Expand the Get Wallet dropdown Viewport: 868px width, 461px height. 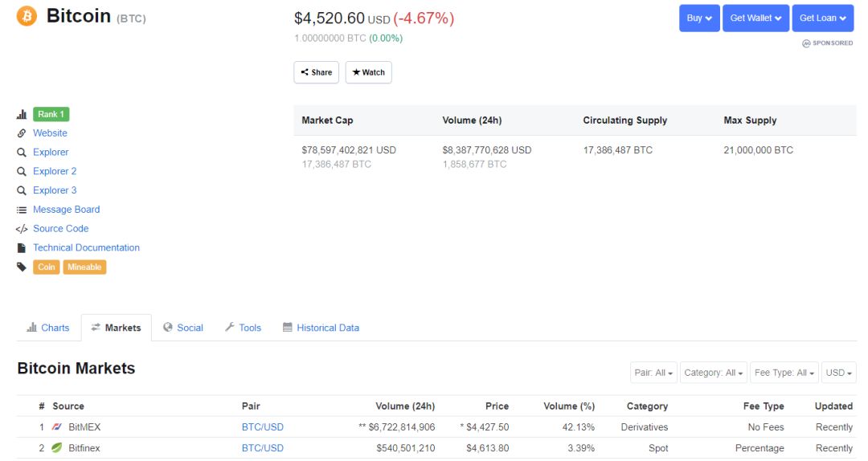coord(755,18)
